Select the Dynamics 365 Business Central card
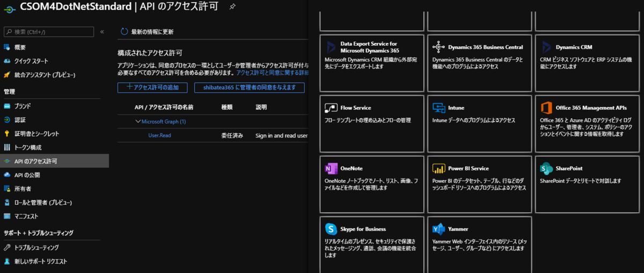The image size is (644, 273). coord(479,63)
